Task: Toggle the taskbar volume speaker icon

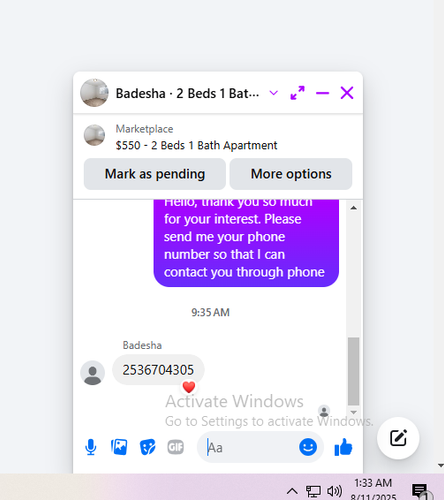Action: click(334, 491)
